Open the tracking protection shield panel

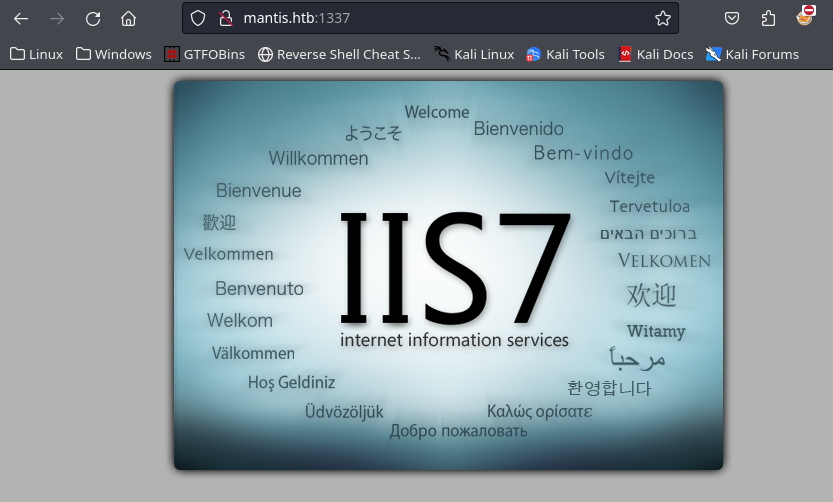198,18
